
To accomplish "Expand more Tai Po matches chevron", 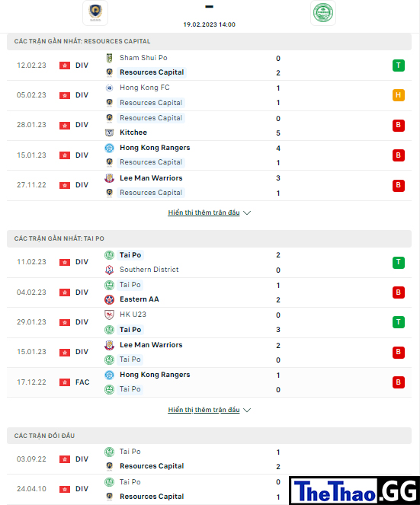I will tap(247, 410).
